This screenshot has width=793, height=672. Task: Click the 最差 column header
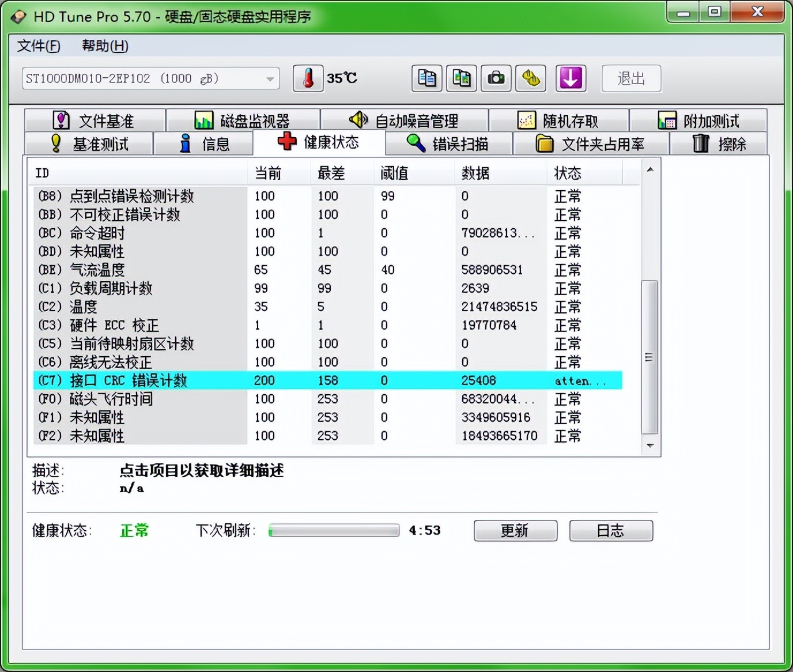click(343, 173)
